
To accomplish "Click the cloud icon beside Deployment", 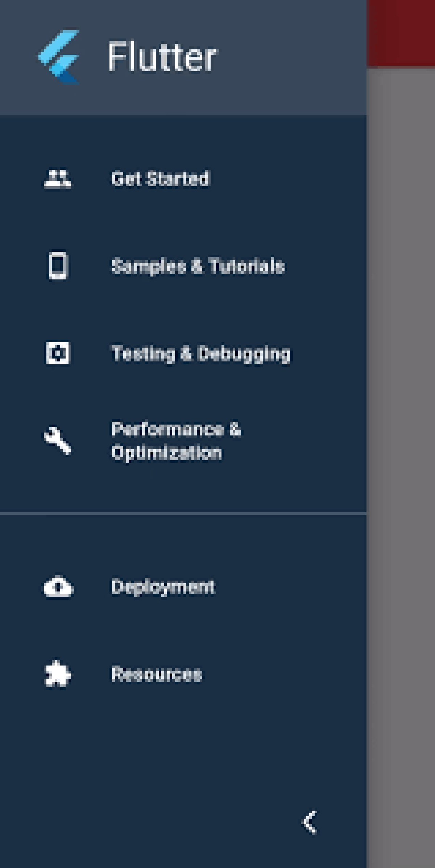I will click(x=58, y=587).
